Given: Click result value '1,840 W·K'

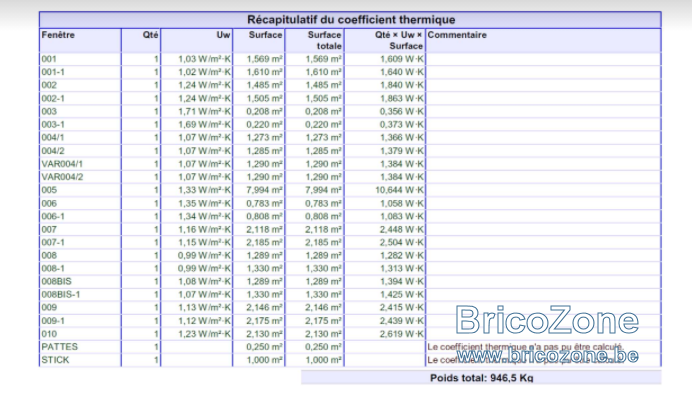Looking at the screenshot, I should 402,85.
